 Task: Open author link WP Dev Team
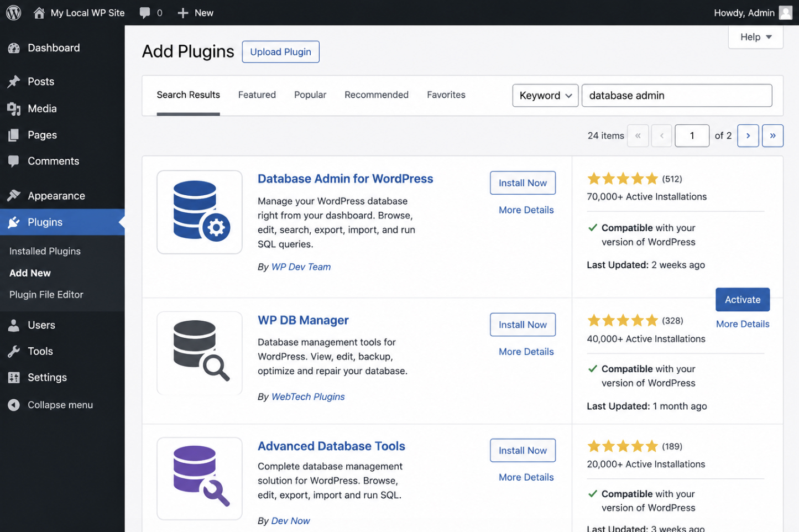click(x=301, y=267)
